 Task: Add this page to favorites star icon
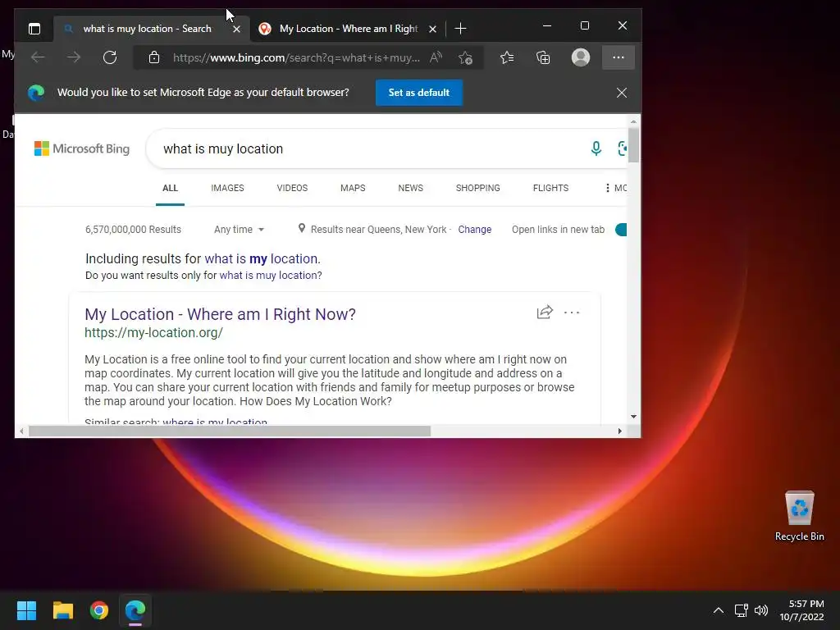tap(466, 57)
